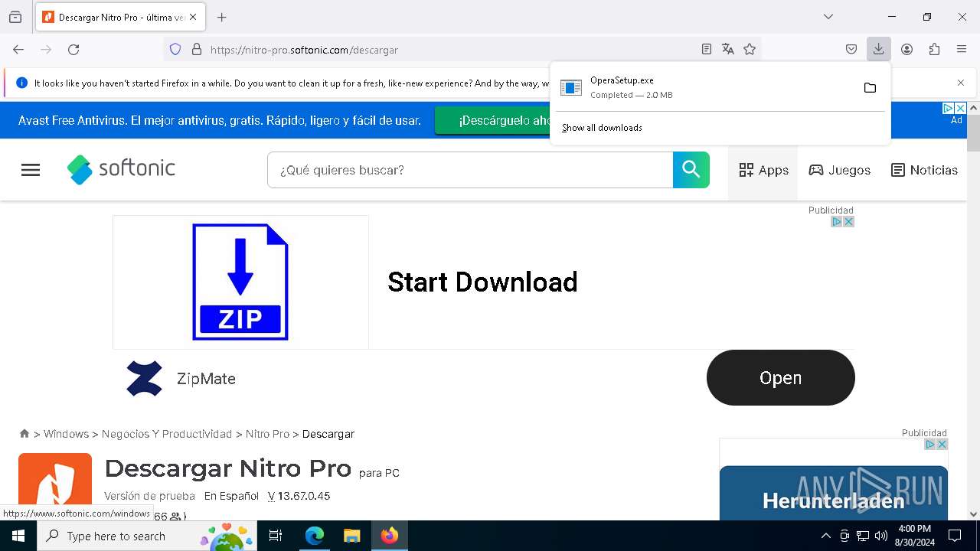Open Windows Start menu
This screenshot has width=980, height=551.
pyautogui.click(x=18, y=536)
